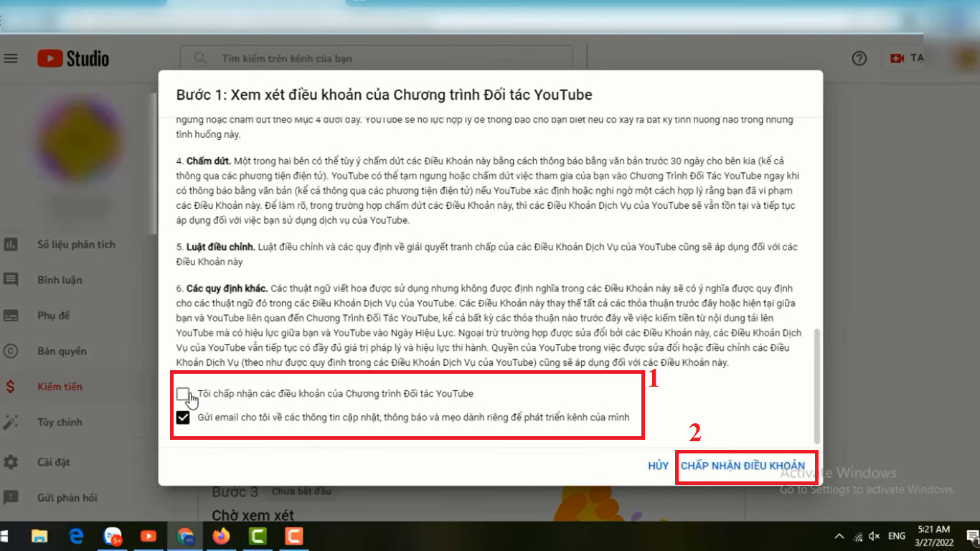Click the HỦY cancel button
Viewport: 980px width, 551px height.
[658, 466]
